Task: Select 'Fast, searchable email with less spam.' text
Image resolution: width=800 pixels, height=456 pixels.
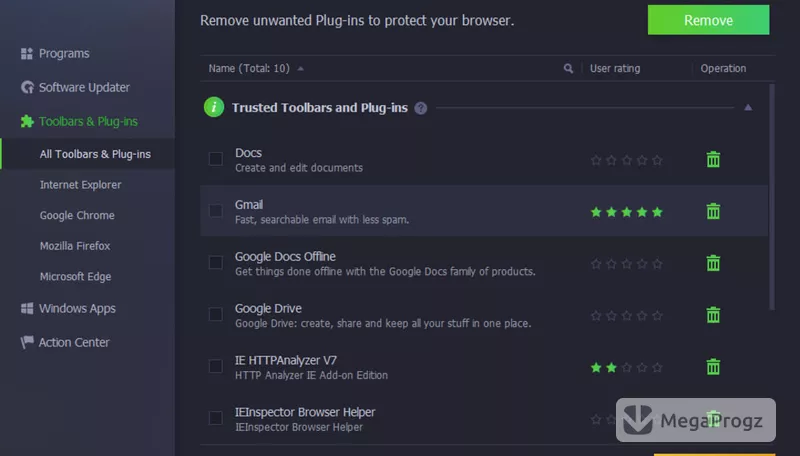Action: click(x=322, y=220)
